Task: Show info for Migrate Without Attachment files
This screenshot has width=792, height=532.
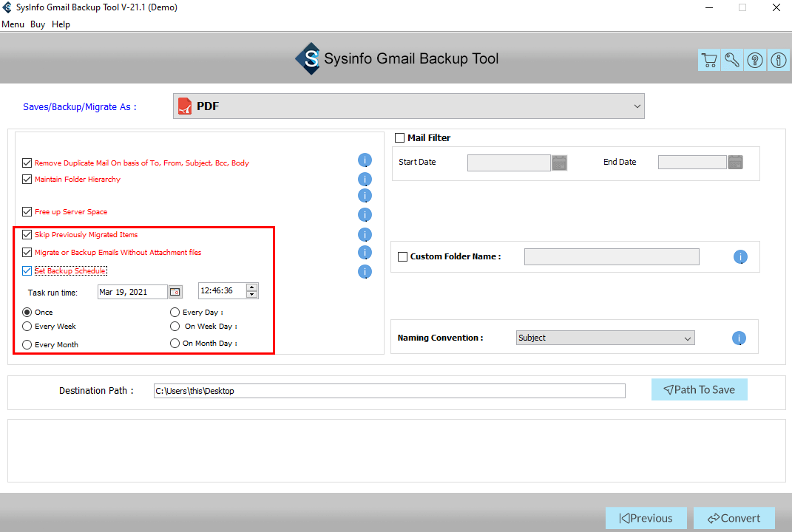Action: pos(365,253)
